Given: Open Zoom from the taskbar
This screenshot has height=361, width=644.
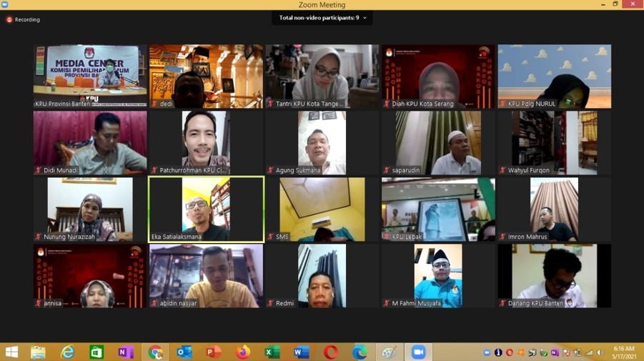Looking at the screenshot, I should pyautogui.click(x=418, y=352).
